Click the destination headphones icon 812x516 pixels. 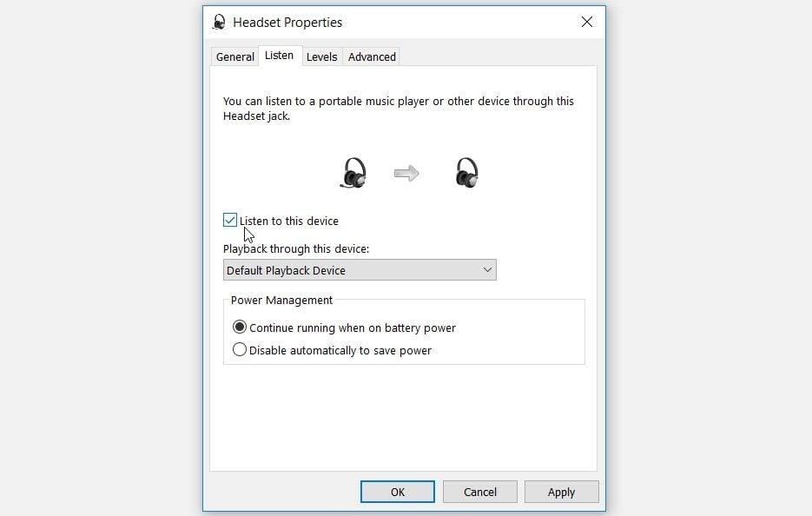(466, 173)
